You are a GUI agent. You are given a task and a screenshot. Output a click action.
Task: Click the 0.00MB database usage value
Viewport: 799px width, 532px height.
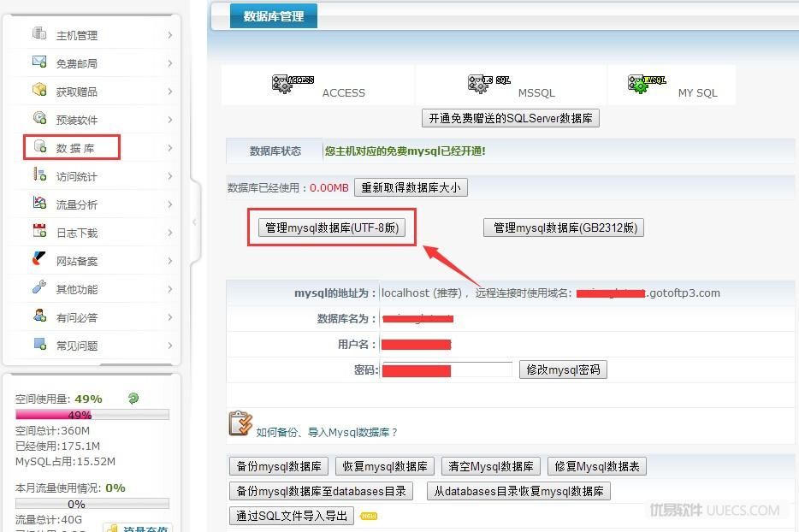point(329,187)
